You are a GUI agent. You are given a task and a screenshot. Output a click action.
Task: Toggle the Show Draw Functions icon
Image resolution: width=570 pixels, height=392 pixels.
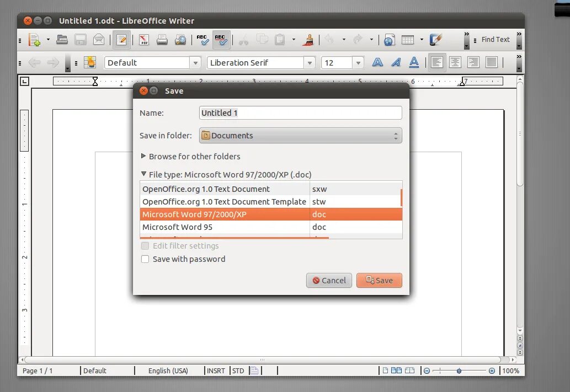435,40
